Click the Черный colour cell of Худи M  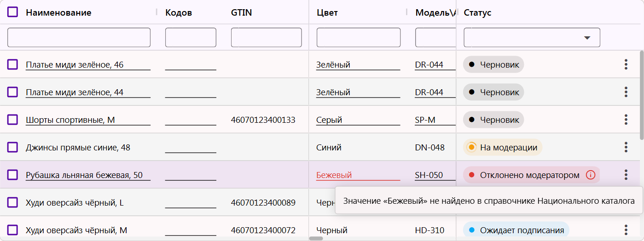pyautogui.click(x=332, y=230)
